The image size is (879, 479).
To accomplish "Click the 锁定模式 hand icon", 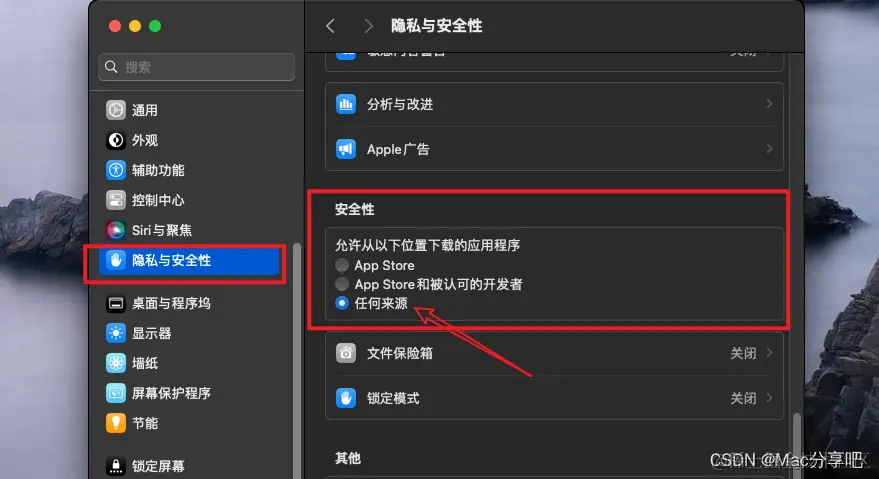I will pyautogui.click(x=346, y=398).
